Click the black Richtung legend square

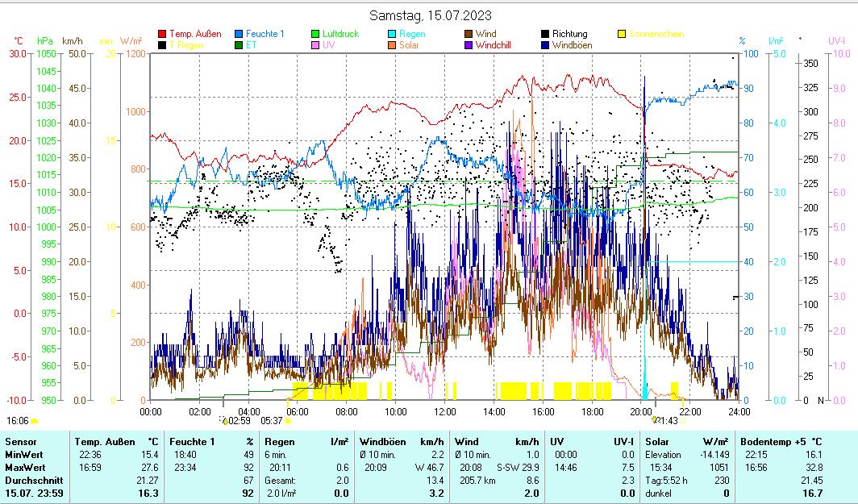(x=546, y=34)
